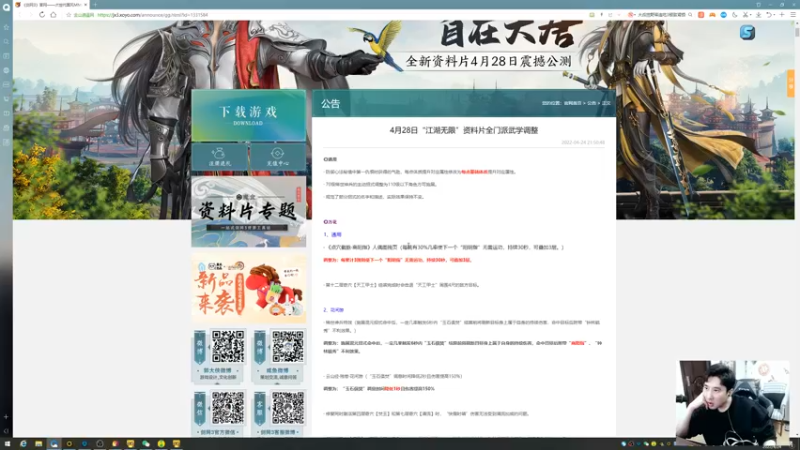Image resolution: width=800 pixels, height=450 pixels.
Task: Click the 4月28日震撼公测 banner text
Action: (489, 61)
